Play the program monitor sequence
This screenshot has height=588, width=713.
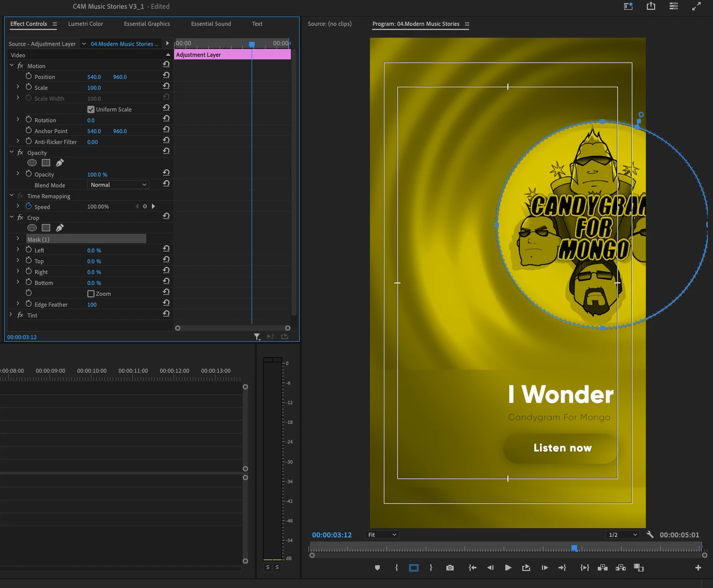[x=508, y=568]
